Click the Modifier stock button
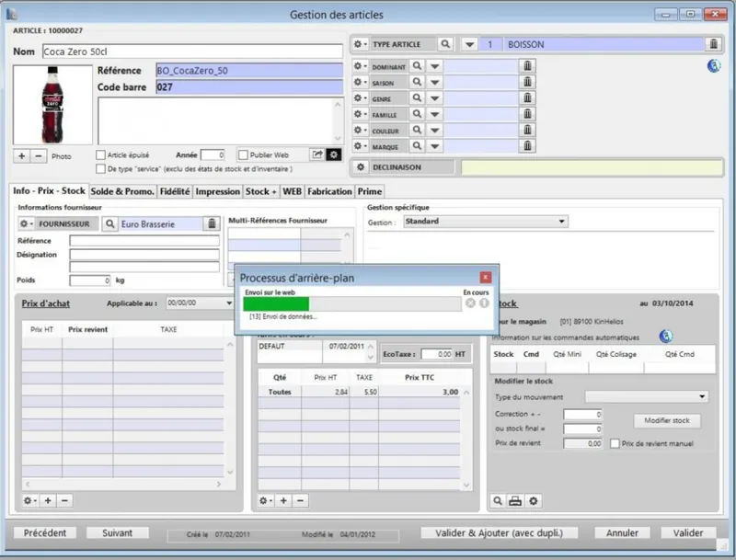 (667, 420)
